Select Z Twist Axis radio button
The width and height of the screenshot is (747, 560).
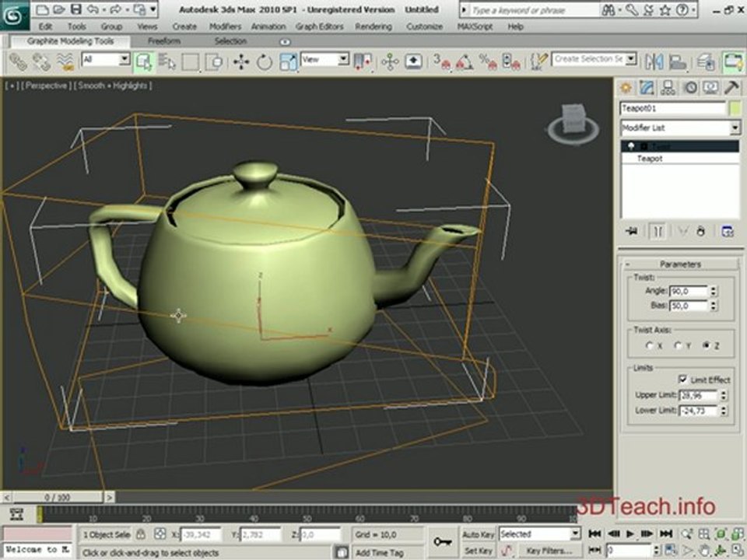706,345
